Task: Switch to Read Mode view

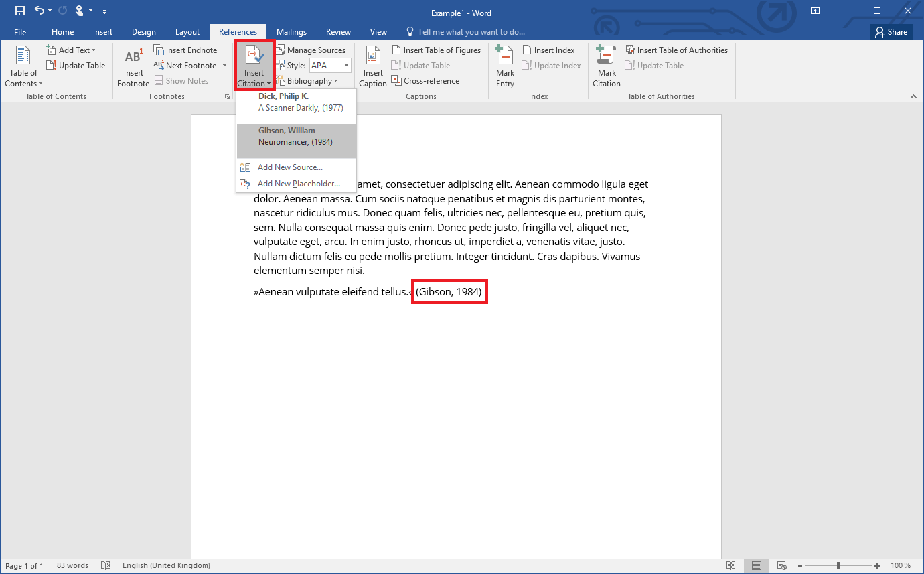Action: coord(731,566)
